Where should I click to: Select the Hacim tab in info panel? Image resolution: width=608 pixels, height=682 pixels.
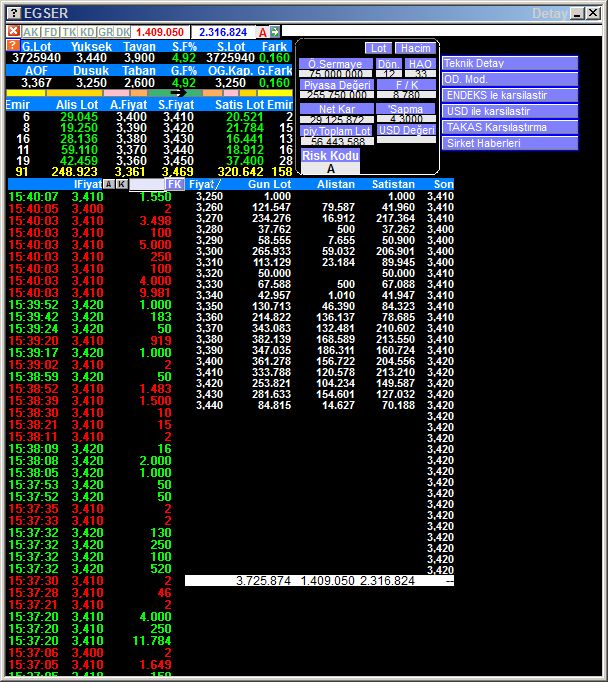click(x=415, y=48)
